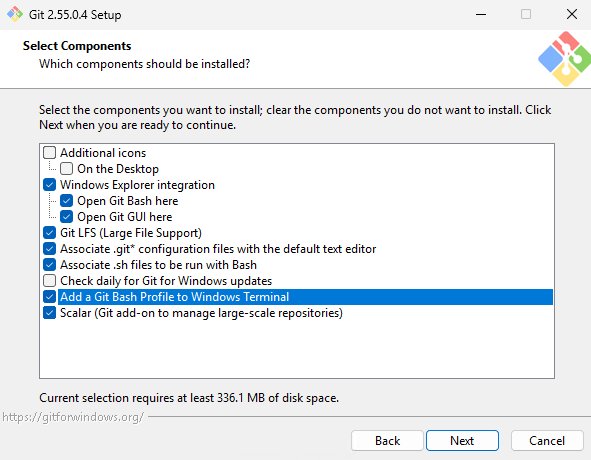
Task: Go back to the previous setup page
Action: pos(387,440)
